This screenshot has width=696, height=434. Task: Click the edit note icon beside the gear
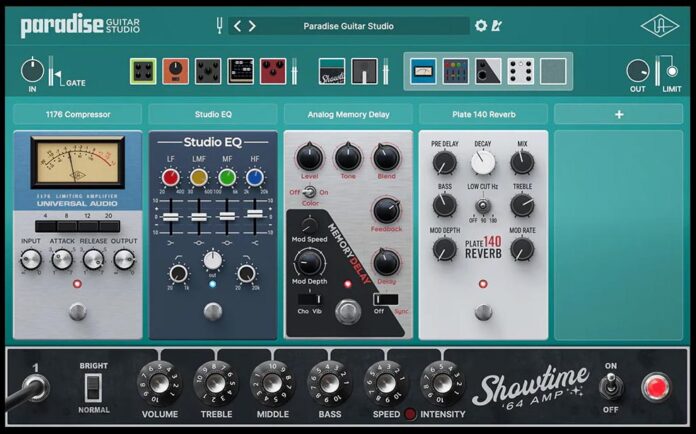coord(496,26)
